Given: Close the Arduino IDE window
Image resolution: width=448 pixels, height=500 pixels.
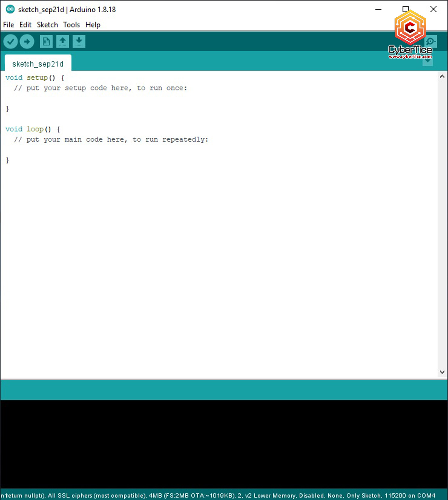Looking at the screenshot, I should (433, 9).
